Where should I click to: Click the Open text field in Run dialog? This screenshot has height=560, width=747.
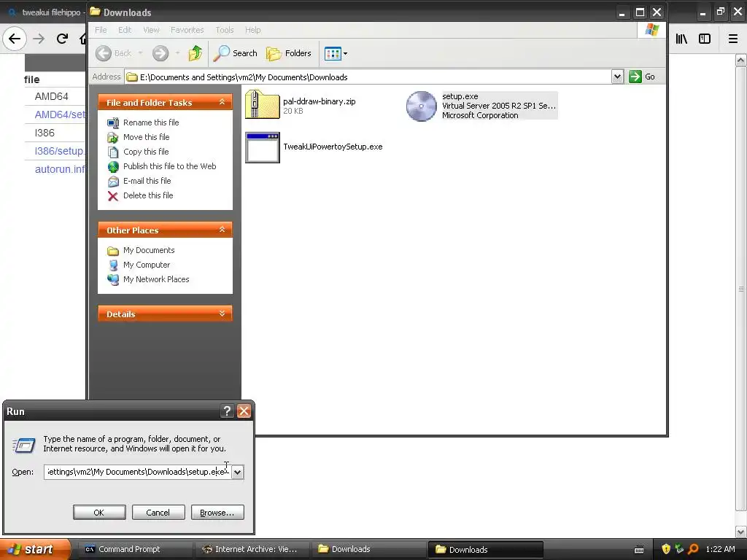(x=138, y=472)
